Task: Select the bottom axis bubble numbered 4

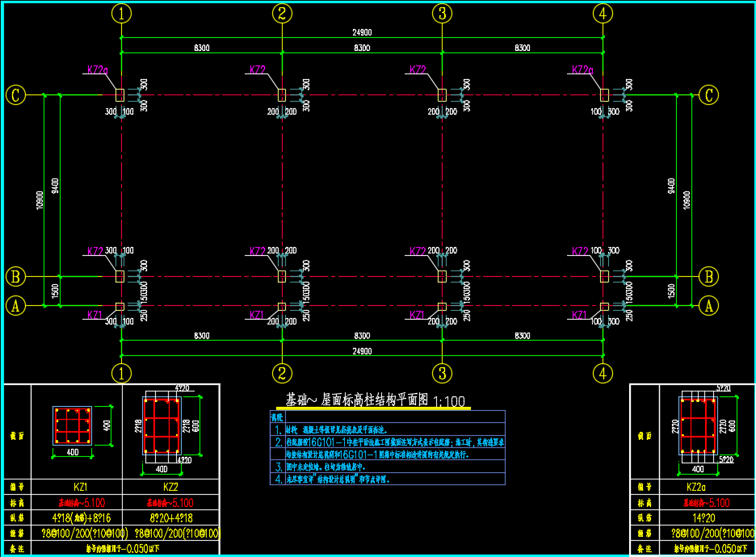Action: point(603,373)
